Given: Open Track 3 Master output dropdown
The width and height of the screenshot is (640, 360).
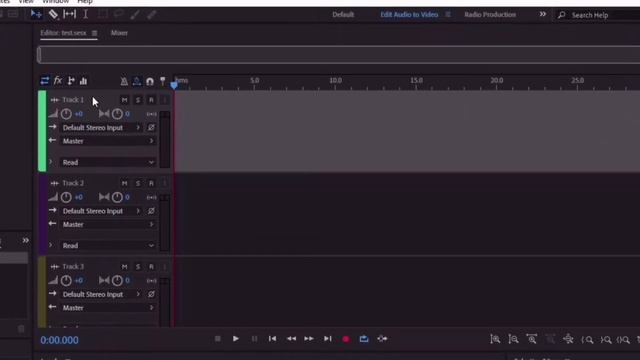Looking at the screenshot, I should point(108,307).
